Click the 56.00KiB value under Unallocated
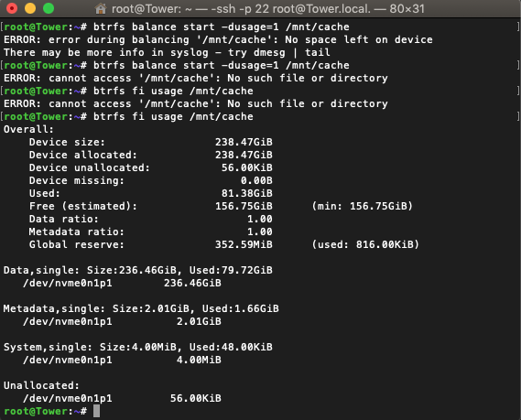 195,398
